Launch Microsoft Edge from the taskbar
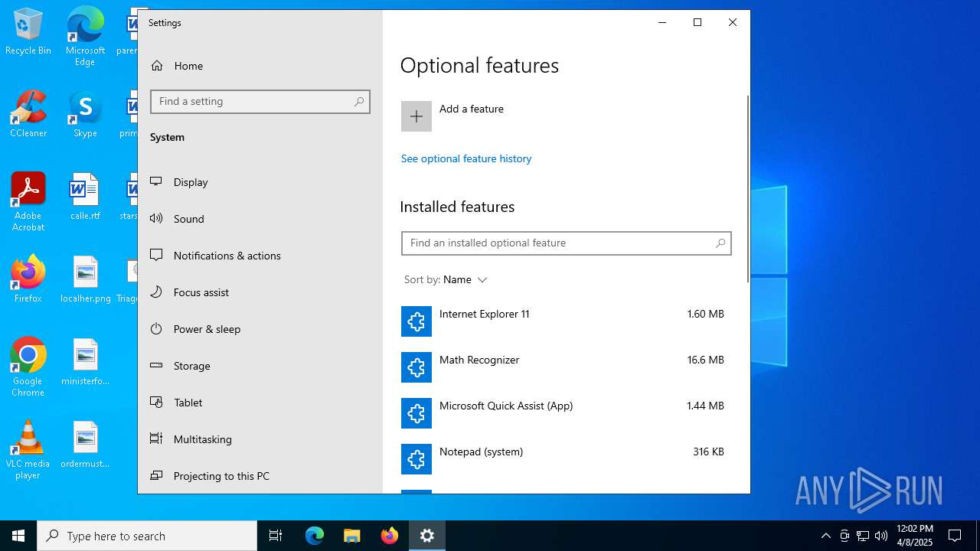 pyautogui.click(x=315, y=536)
